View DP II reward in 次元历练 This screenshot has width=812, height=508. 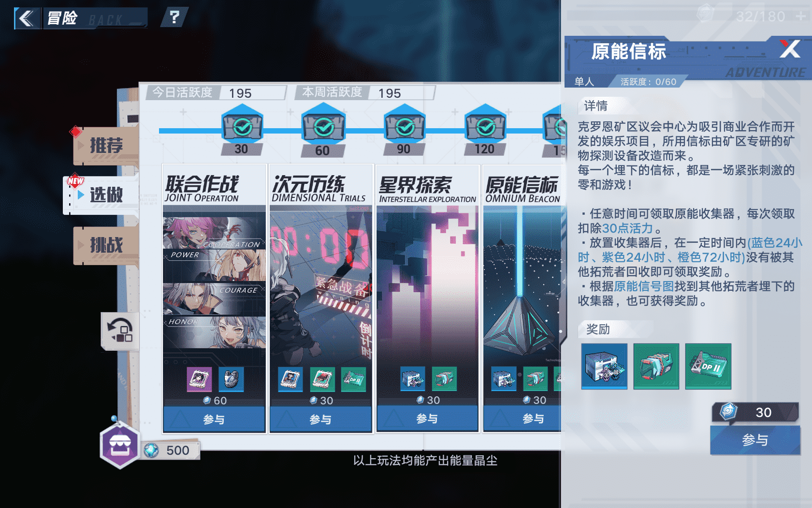tap(353, 379)
